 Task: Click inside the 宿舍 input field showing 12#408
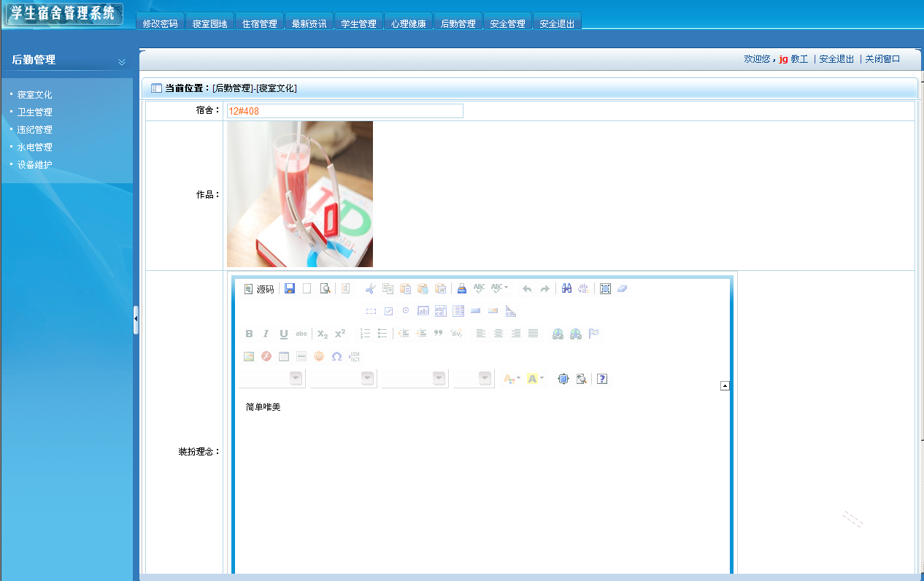point(343,111)
